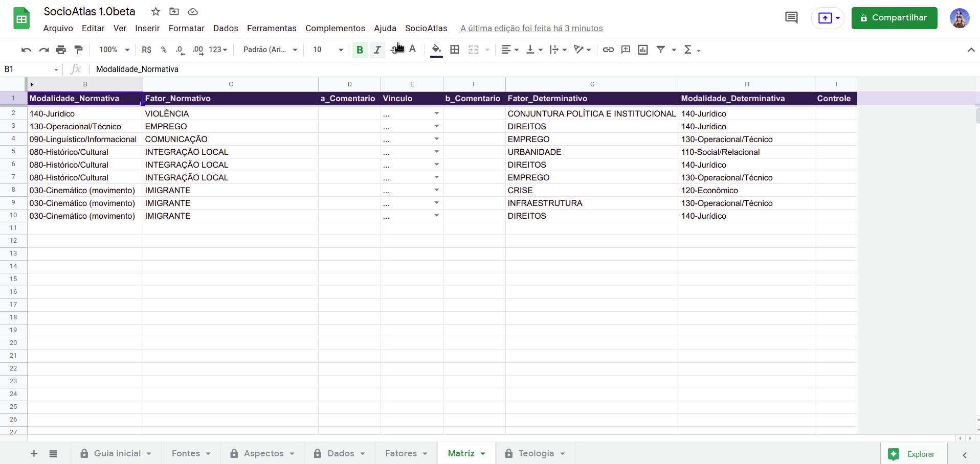Switch to the Fatores sheet tab

click(406, 453)
